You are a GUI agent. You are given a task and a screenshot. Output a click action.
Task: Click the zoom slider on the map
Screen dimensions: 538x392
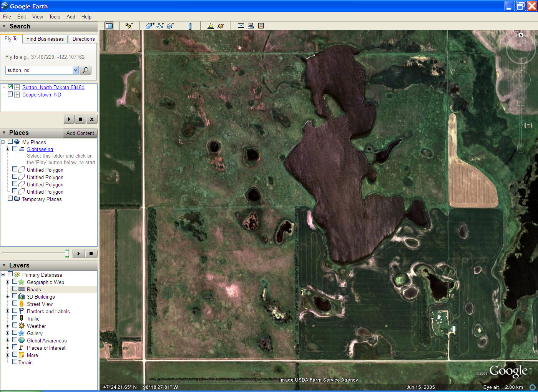coord(521,125)
